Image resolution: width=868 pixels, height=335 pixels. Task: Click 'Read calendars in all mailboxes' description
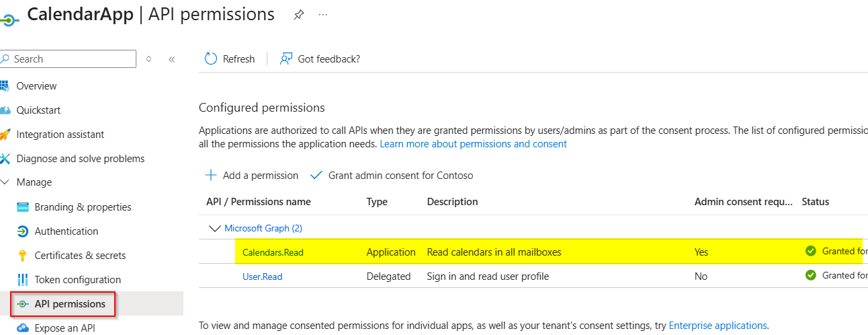[x=494, y=252]
